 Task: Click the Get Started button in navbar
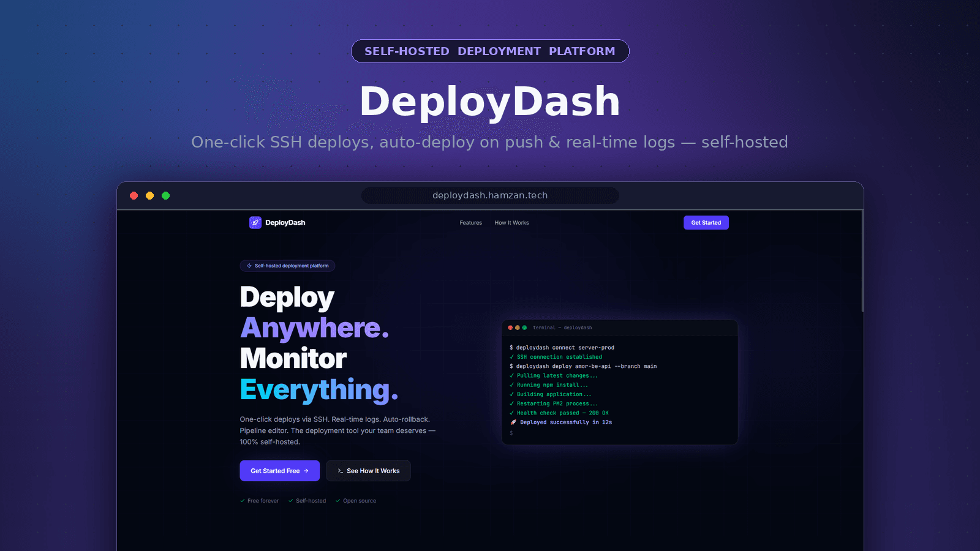click(706, 223)
